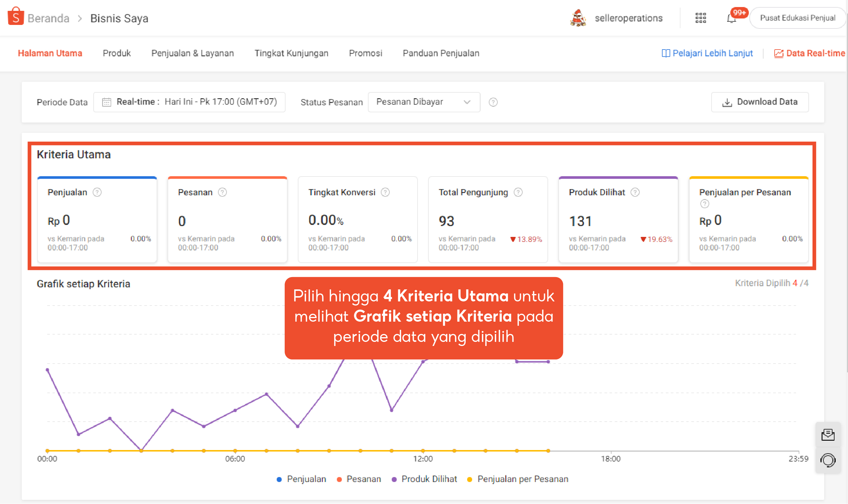Toggle the Penjualan criteria card
The width and height of the screenshot is (848, 504).
[x=97, y=219]
